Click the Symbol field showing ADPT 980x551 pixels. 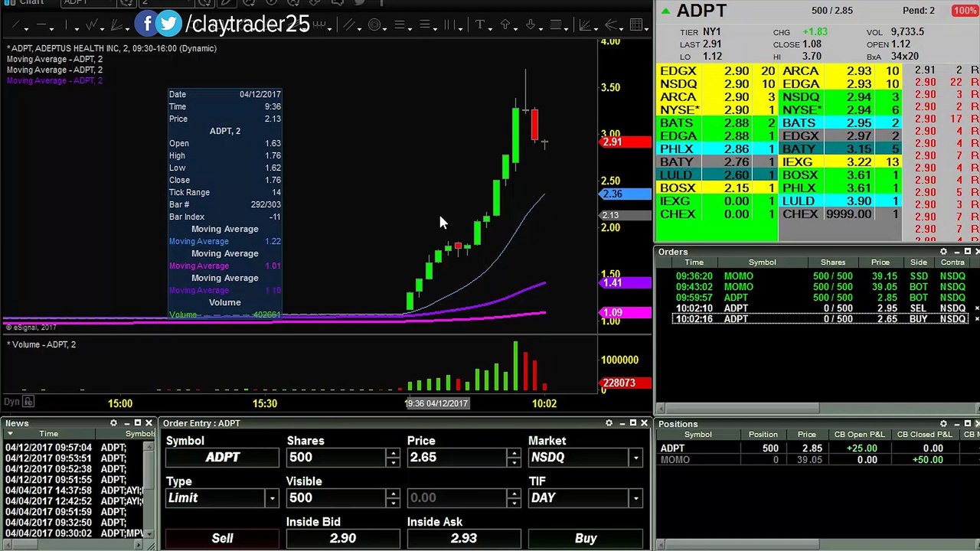[222, 458]
